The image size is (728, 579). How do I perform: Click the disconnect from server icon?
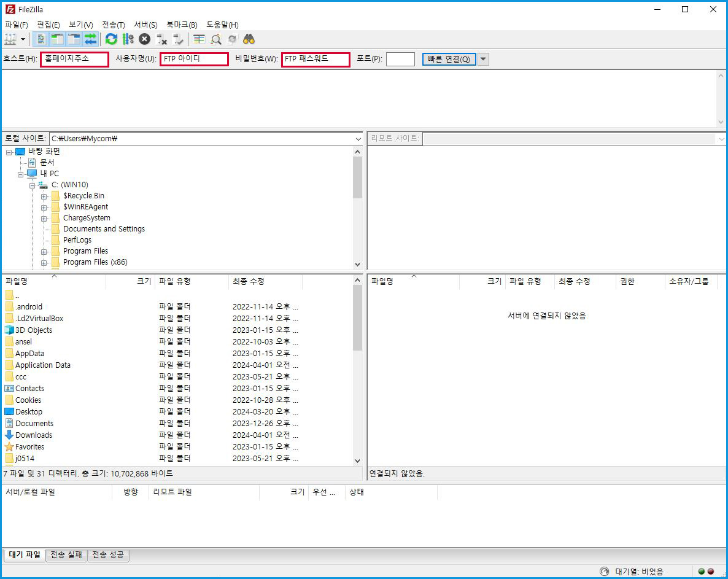[161, 39]
